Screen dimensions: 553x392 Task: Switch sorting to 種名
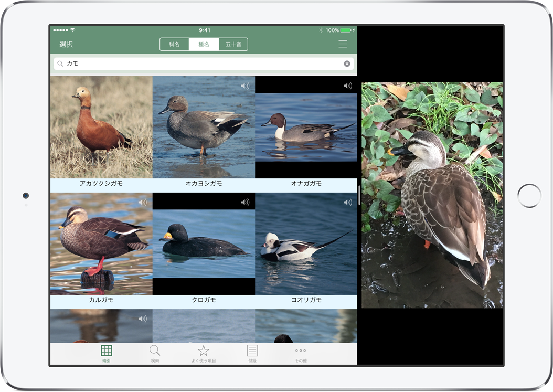pyautogui.click(x=204, y=44)
